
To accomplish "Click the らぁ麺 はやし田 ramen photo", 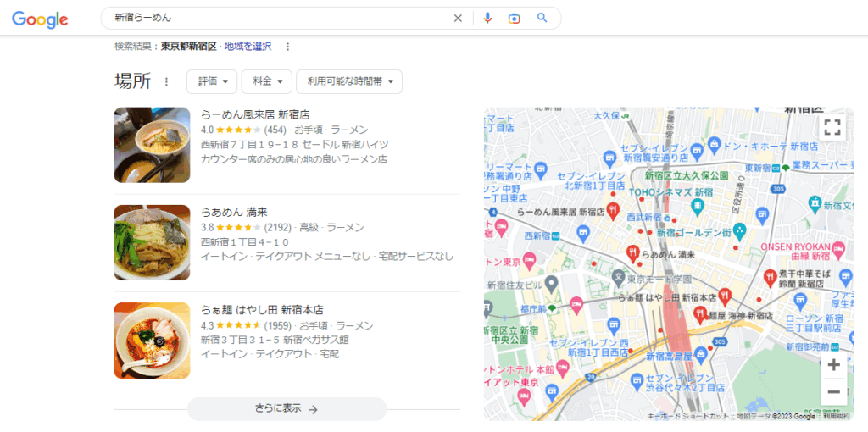I will point(152,341).
